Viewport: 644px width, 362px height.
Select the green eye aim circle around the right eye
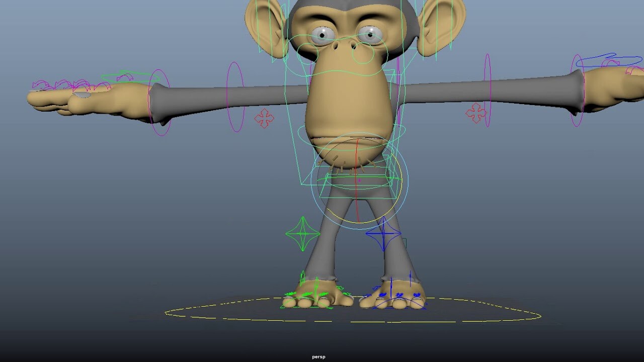[x=363, y=54]
